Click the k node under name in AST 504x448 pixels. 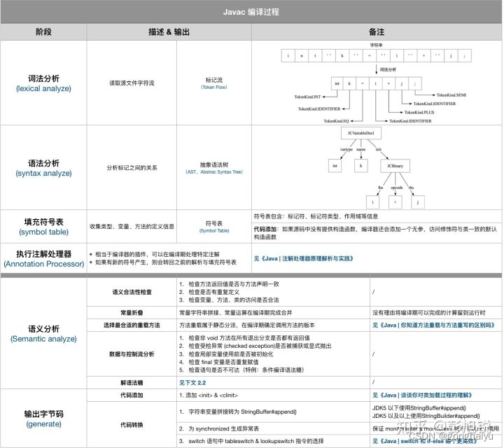pos(361,166)
